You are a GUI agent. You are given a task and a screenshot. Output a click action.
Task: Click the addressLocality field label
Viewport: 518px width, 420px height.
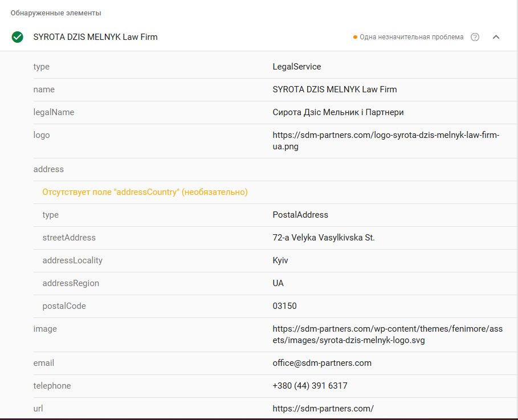tap(72, 260)
